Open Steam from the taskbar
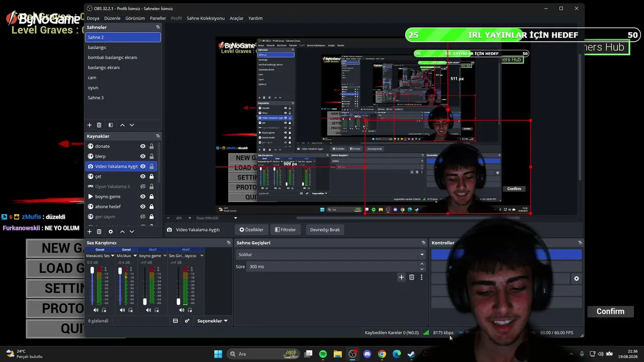This screenshot has width=644, height=362. [x=411, y=354]
